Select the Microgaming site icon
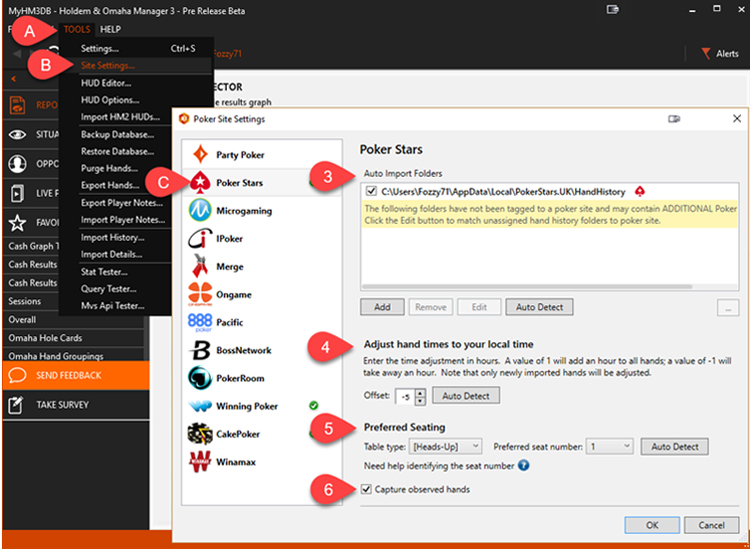The width and height of the screenshot is (750, 550). 200,210
